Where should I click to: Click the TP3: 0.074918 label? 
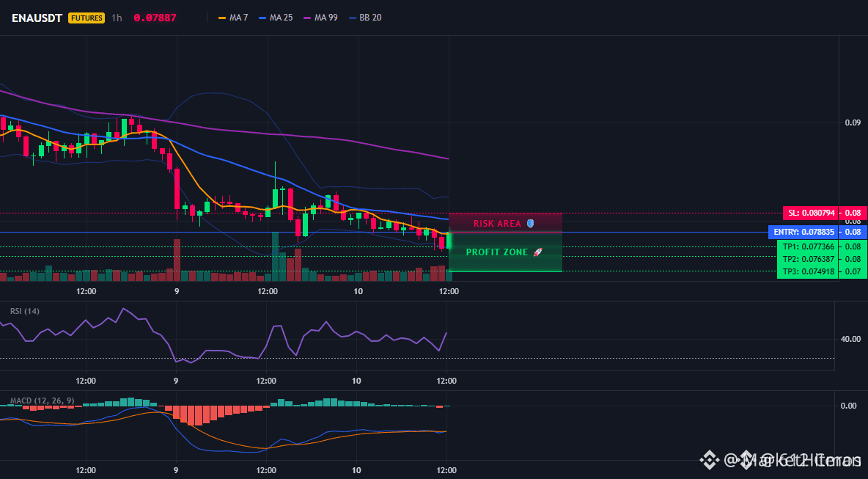tap(808, 271)
